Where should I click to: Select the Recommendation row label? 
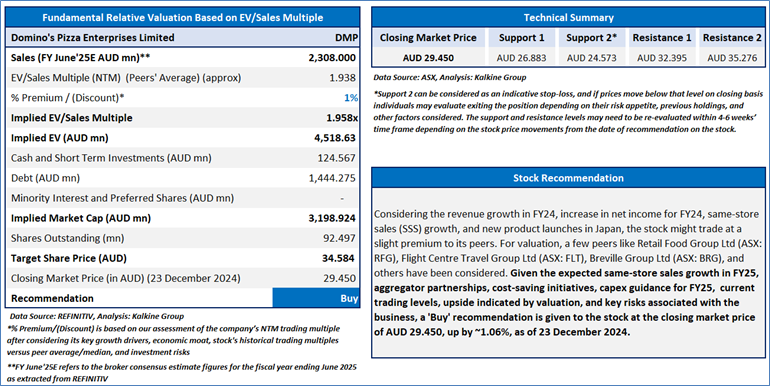[52, 299]
